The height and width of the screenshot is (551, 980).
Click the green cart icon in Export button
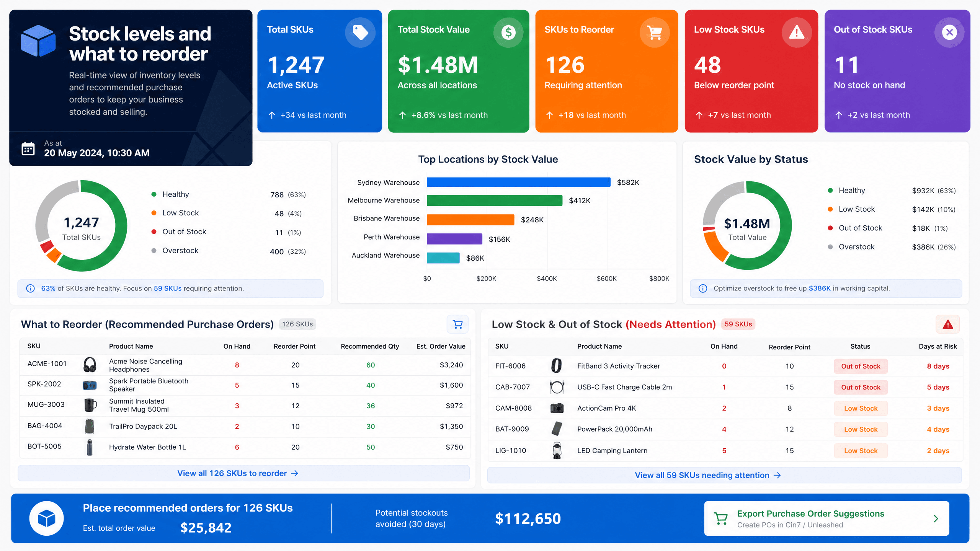(x=721, y=519)
